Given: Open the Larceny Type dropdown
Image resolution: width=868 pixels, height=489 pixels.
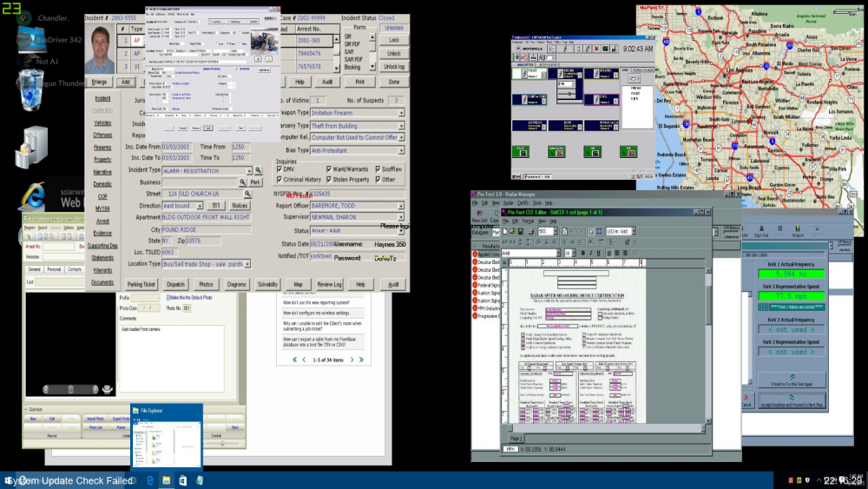Looking at the screenshot, I should (401, 126).
